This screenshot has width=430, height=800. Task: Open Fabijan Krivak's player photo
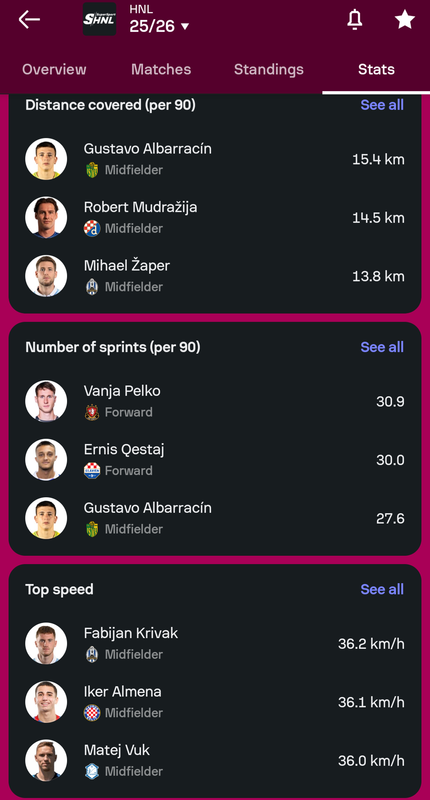[x=46, y=643]
